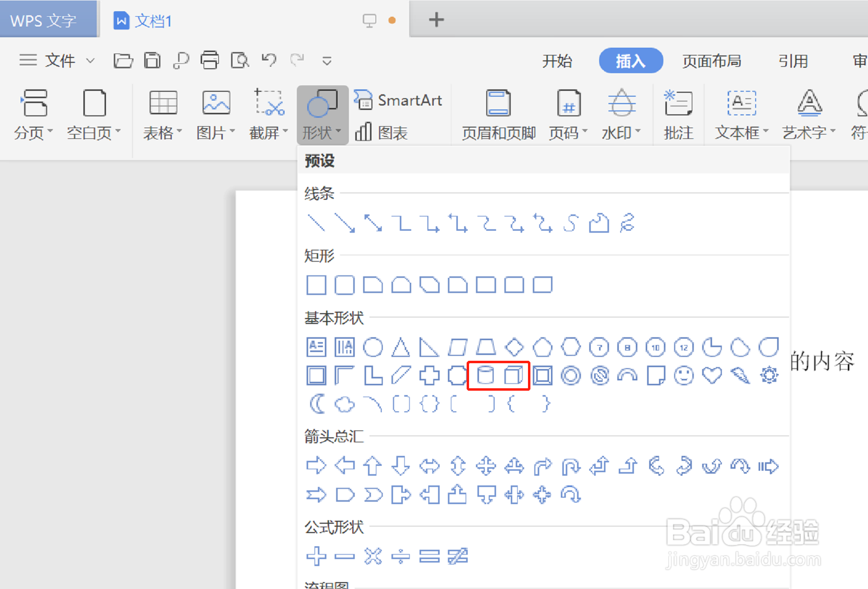Select the cylinder shape

[486, 375]
